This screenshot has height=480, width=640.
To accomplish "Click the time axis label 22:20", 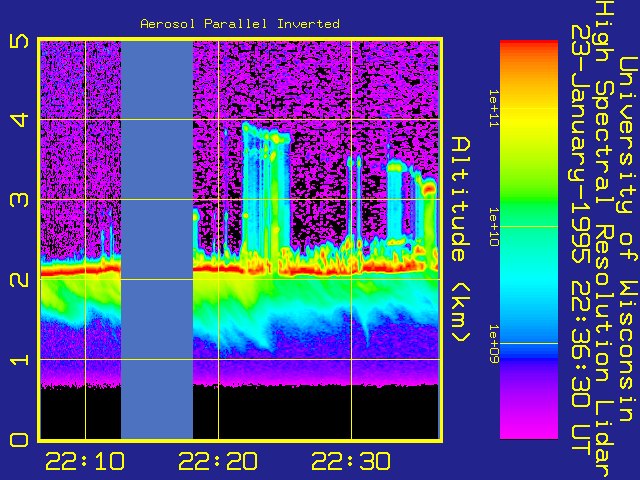I will coord(218,461).
